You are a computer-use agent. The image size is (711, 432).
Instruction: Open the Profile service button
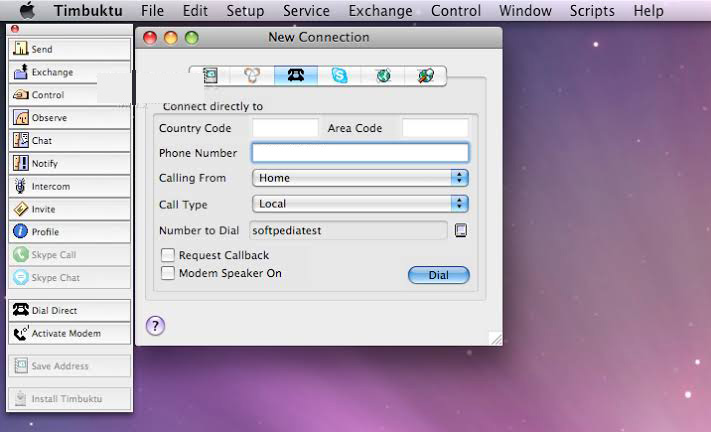coord(69,232)
